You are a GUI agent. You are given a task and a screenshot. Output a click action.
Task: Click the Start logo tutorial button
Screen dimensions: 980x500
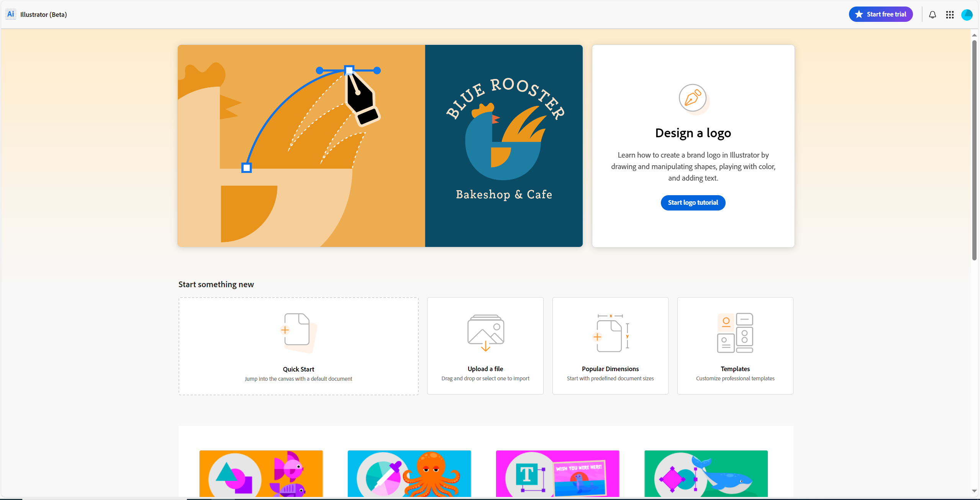(x=693, y=202)
